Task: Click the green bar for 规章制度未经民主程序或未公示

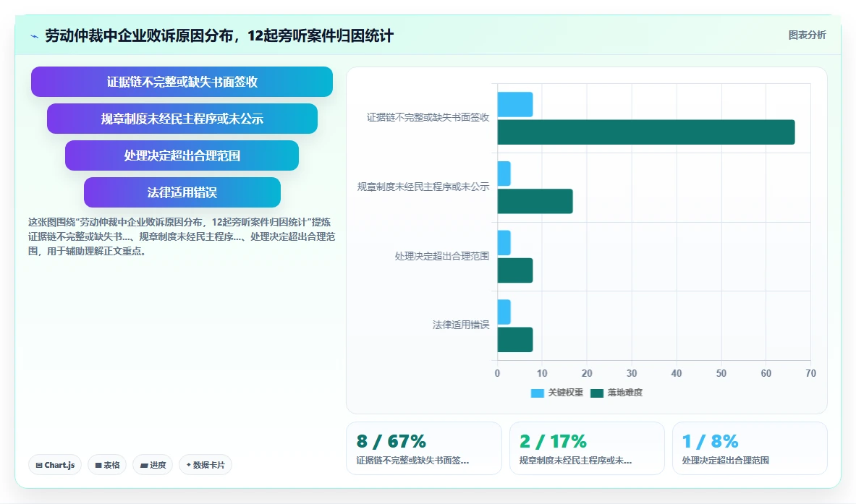Action: coord(535,201)
